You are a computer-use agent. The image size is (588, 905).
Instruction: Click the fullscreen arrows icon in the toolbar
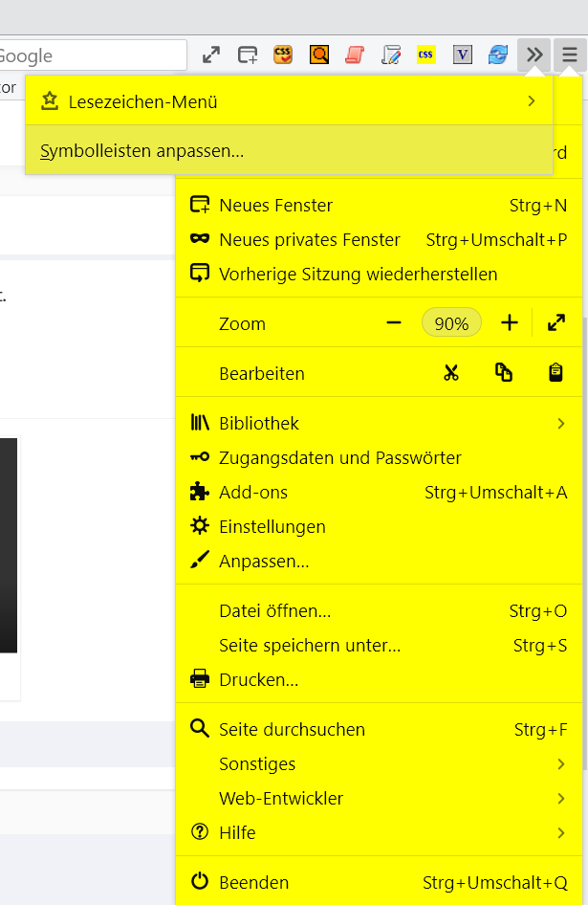pos(211,55)
